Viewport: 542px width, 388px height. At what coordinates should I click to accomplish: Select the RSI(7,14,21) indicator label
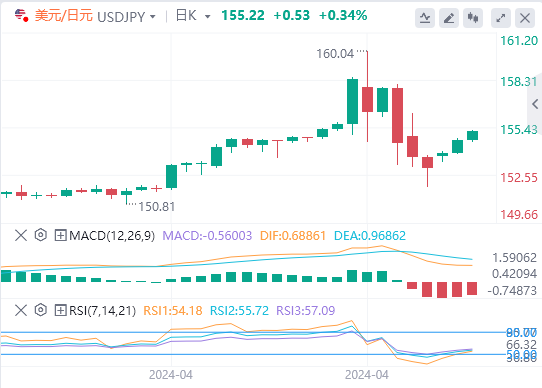tap(103, 310)
